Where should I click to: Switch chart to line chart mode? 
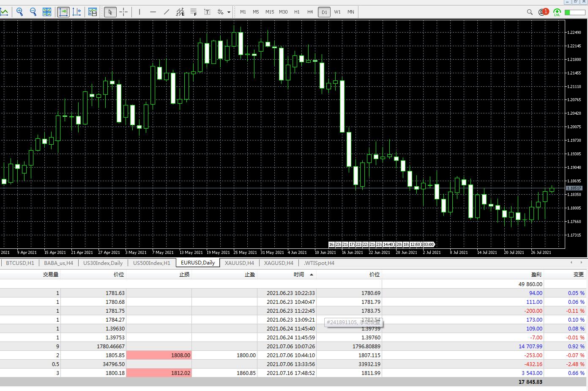[x=4, y=12]
